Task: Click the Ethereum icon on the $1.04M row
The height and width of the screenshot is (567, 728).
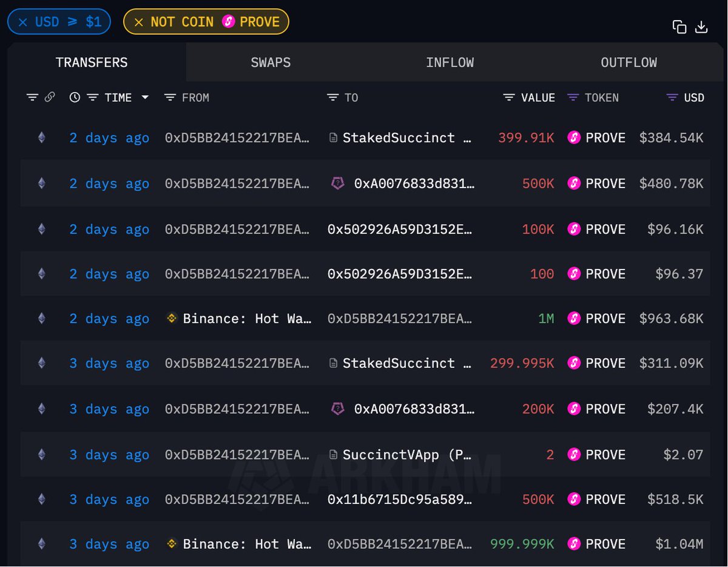Action: pos(41,544)
